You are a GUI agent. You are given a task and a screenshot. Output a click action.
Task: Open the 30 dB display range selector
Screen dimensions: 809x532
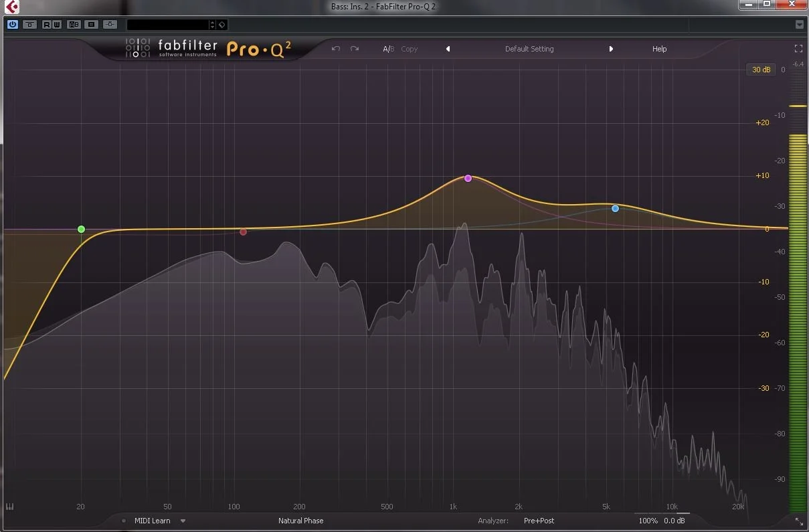[x=761, y=70]
